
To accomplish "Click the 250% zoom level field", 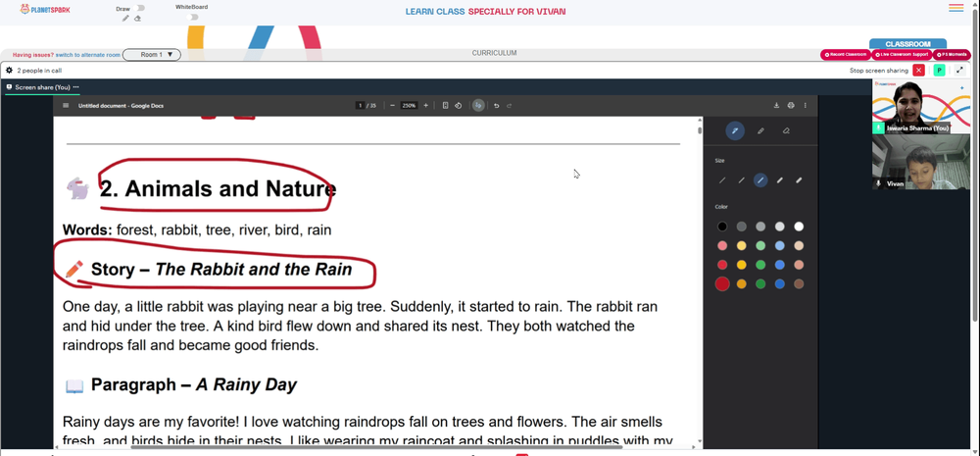I will pos(409,106).
